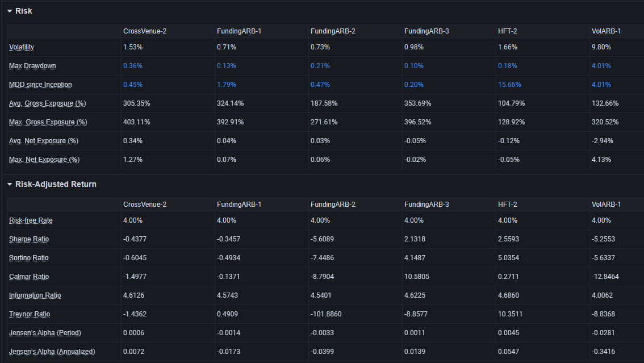Select FundingARB-3 Calmar Ratio 10.5805

416,277
